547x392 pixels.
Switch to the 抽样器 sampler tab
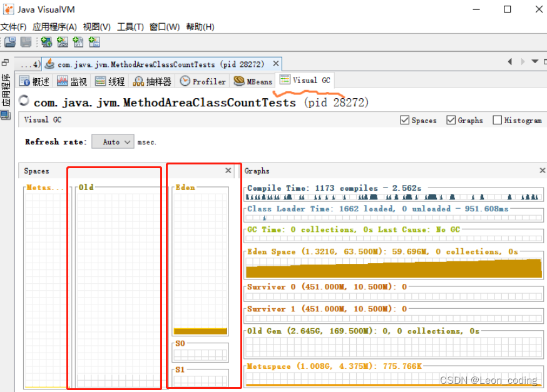point(152,81)
